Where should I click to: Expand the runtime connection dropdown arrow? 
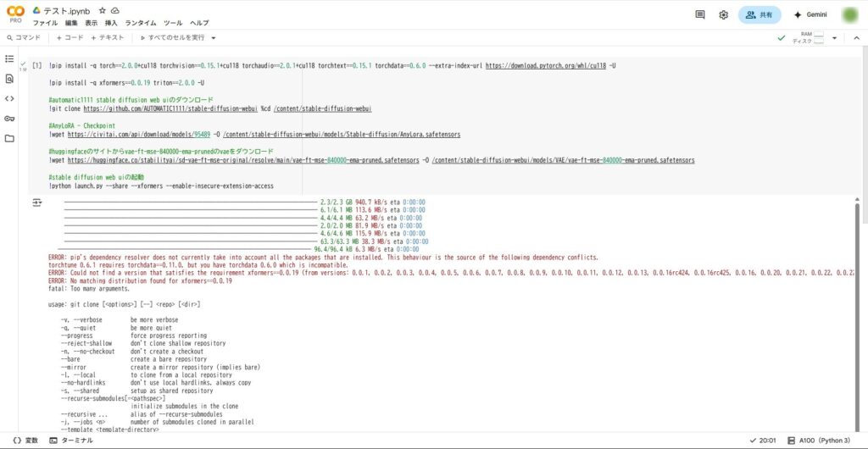834,38
